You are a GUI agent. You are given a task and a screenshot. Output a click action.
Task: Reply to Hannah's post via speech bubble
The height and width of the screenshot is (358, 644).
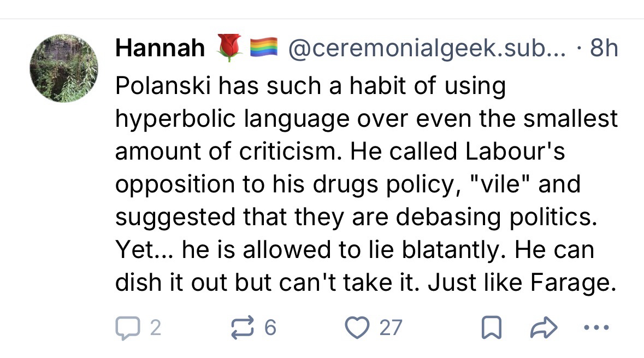(127, 327)
